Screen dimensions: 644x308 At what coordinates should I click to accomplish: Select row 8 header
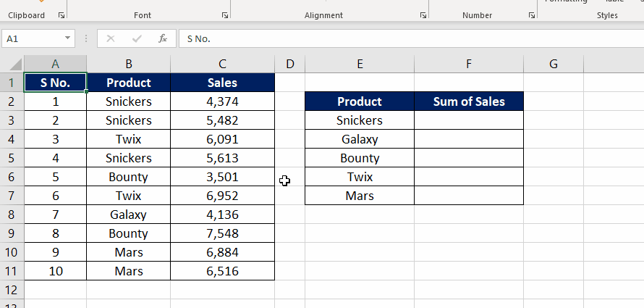click(x=12, y=215)
